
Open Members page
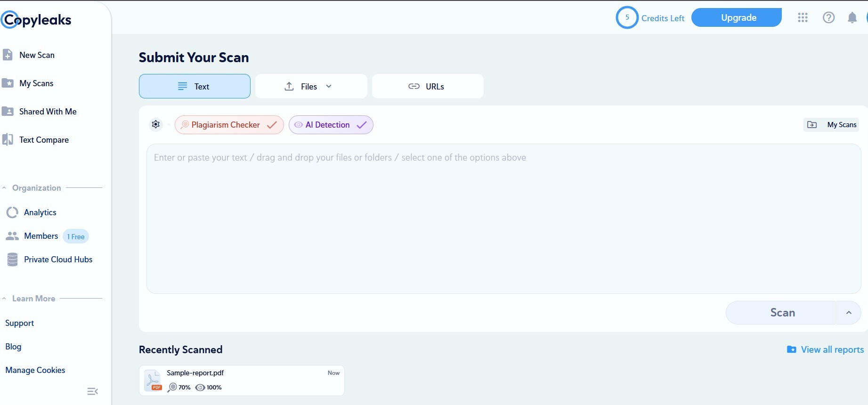coord(41,236)
